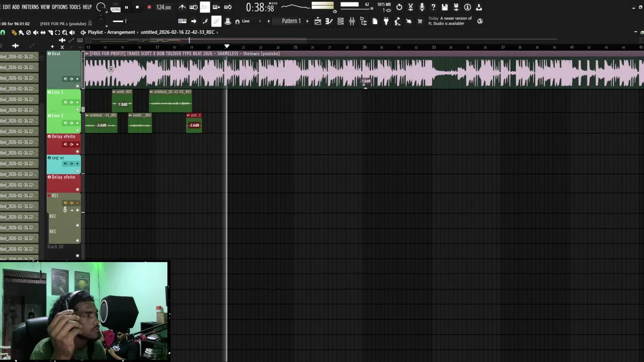Click the one-click recording microphone icon
The width and height of the screenshot is (644, 362).
(x=422, y=7)
